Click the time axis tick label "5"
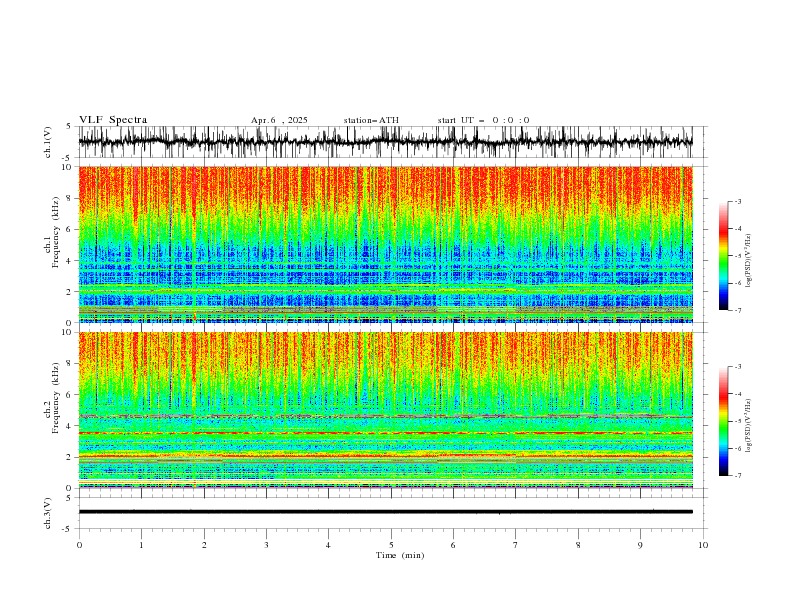The height and width of the screenshot is (612, 792). pos(391,545)
